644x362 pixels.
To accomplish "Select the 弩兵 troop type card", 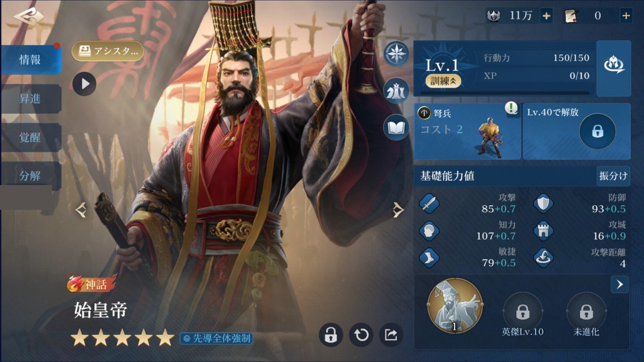I will (x=467, y=131).
